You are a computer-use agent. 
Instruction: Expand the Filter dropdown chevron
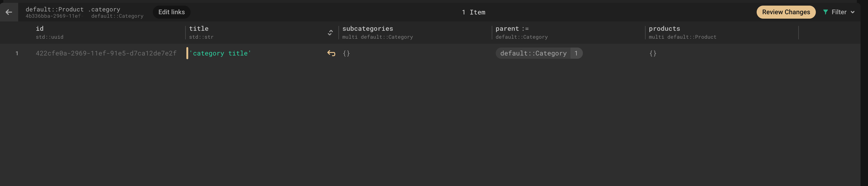tap(852, 12)
